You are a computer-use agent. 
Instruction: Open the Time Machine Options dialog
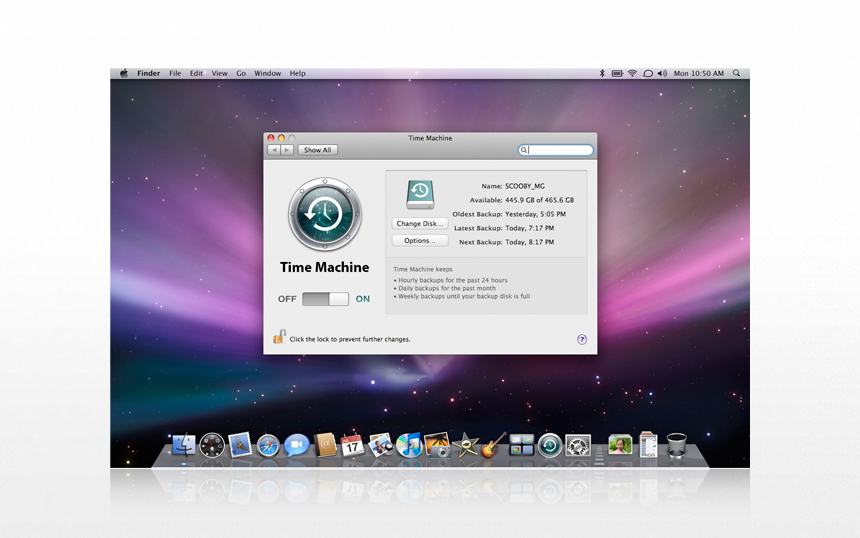420,241
